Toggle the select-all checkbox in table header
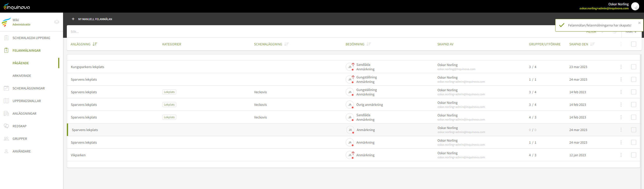The image size is (644, 189). pyautogui.click(x=633, y=44)
